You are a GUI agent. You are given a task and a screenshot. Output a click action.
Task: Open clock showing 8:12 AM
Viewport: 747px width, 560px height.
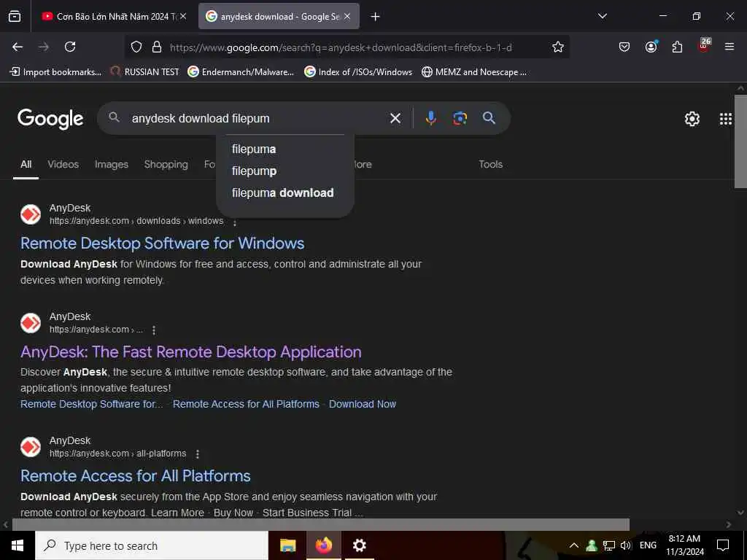(684, 545)
